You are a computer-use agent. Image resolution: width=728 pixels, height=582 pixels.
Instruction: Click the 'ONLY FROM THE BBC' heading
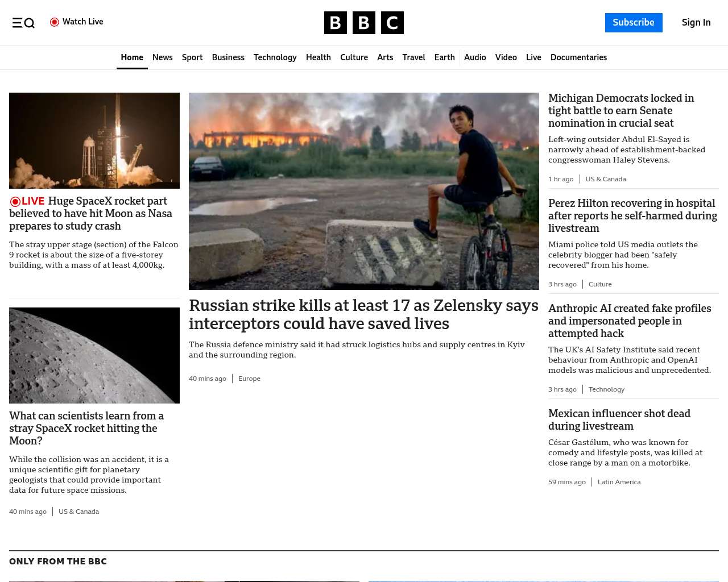click(x=58, y=562)
